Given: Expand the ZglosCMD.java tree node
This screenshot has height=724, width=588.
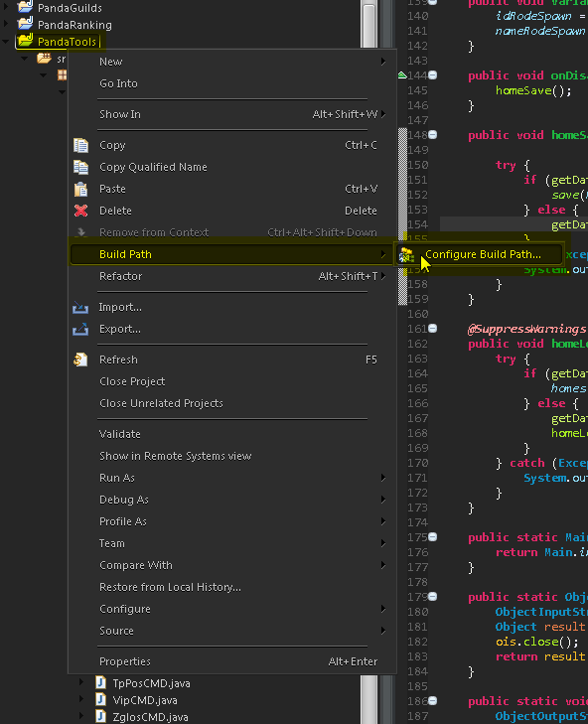Looking at the screenshot, I should pos(81,717).
